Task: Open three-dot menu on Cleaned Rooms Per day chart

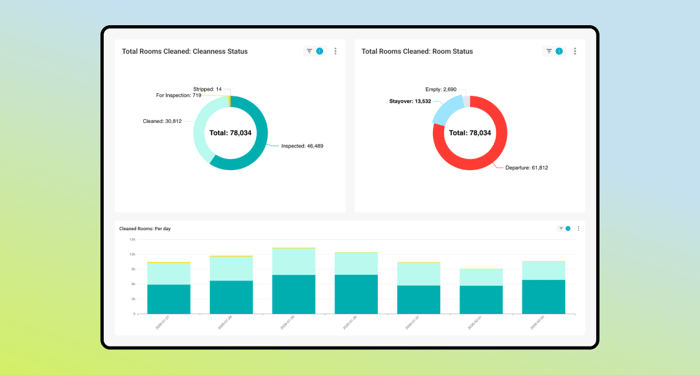Action: [579, 229]
